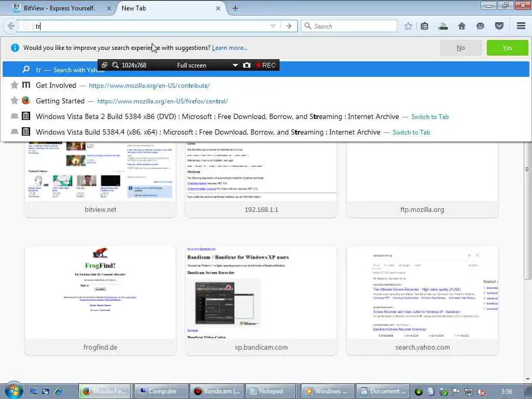Viewport: 532px width, 399px height.
Task: Click the Go arrow in the address bar
Action: coord(289,26)
